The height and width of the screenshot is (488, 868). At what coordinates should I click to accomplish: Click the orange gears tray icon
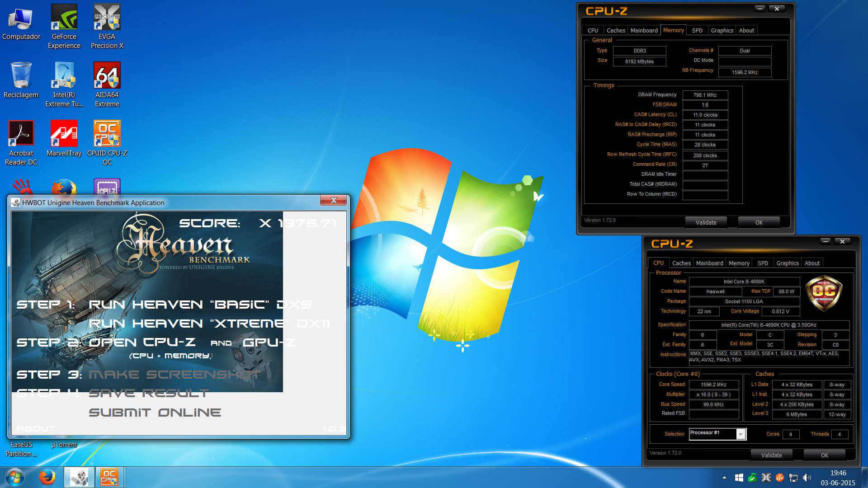click(779, 478)
